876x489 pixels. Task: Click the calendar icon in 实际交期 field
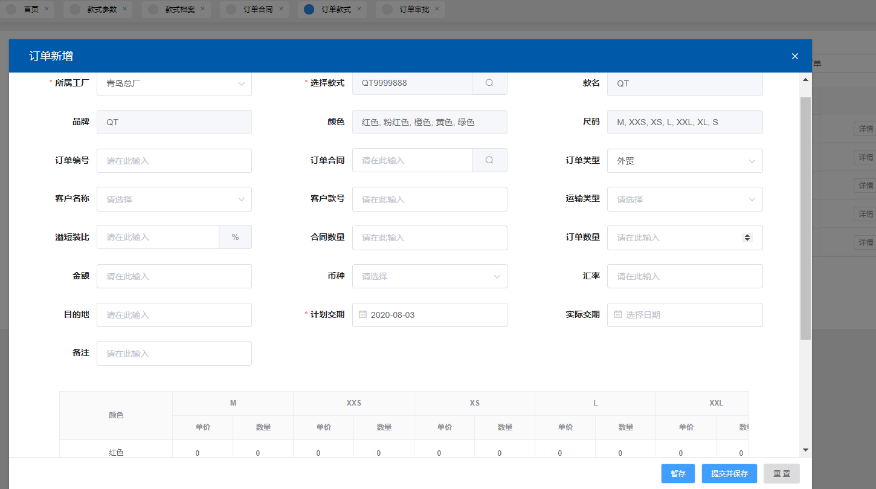tap(618, 315)
